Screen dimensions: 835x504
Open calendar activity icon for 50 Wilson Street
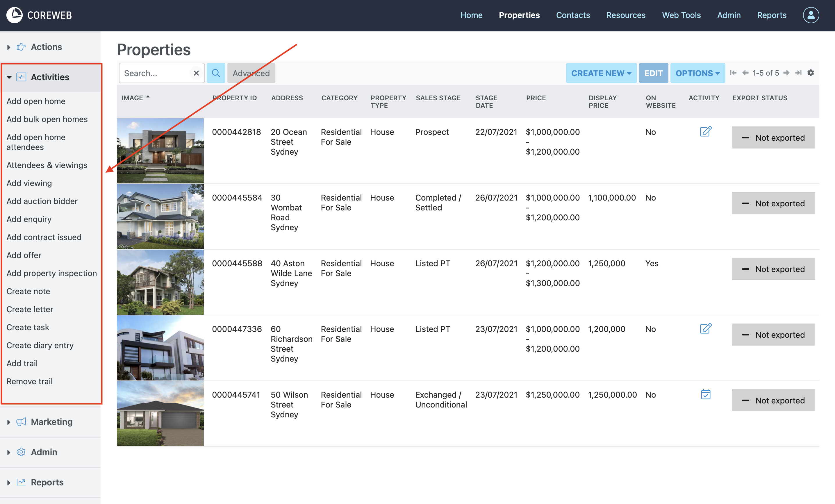[x=706, y=394]
